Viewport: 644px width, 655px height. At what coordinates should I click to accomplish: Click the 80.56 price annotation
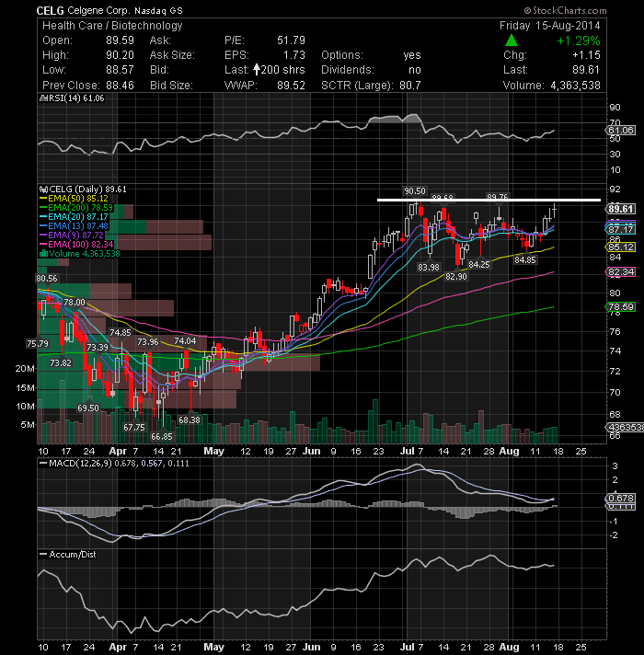pos(47,279)
